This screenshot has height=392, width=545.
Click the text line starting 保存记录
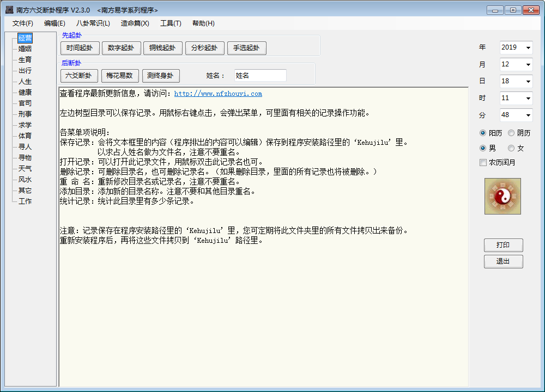point(234,142)
